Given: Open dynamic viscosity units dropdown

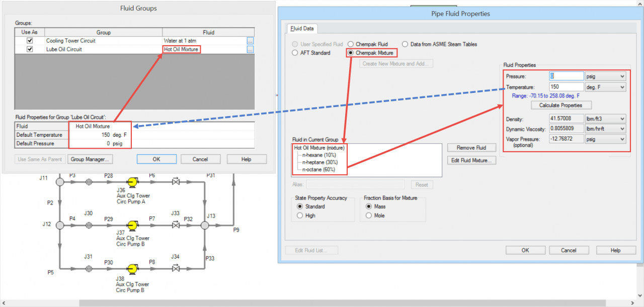Looking at the screenshot, I should (x=606, y=129).
